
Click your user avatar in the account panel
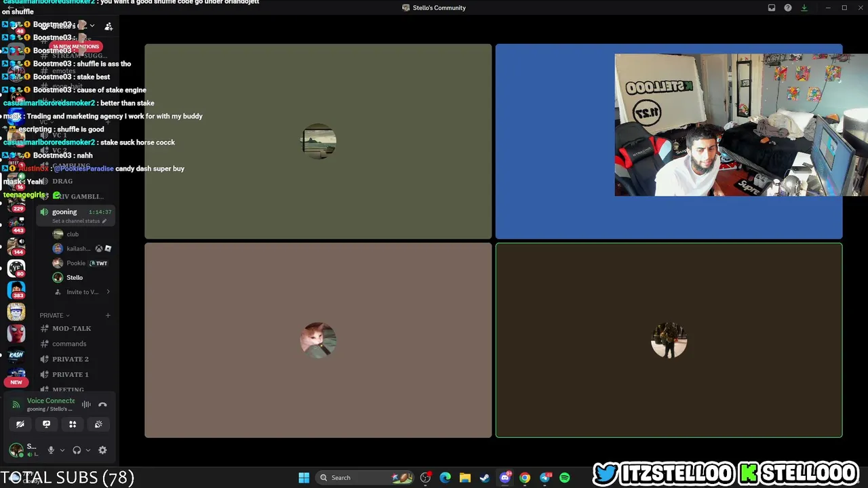click(x=16, y=450)
